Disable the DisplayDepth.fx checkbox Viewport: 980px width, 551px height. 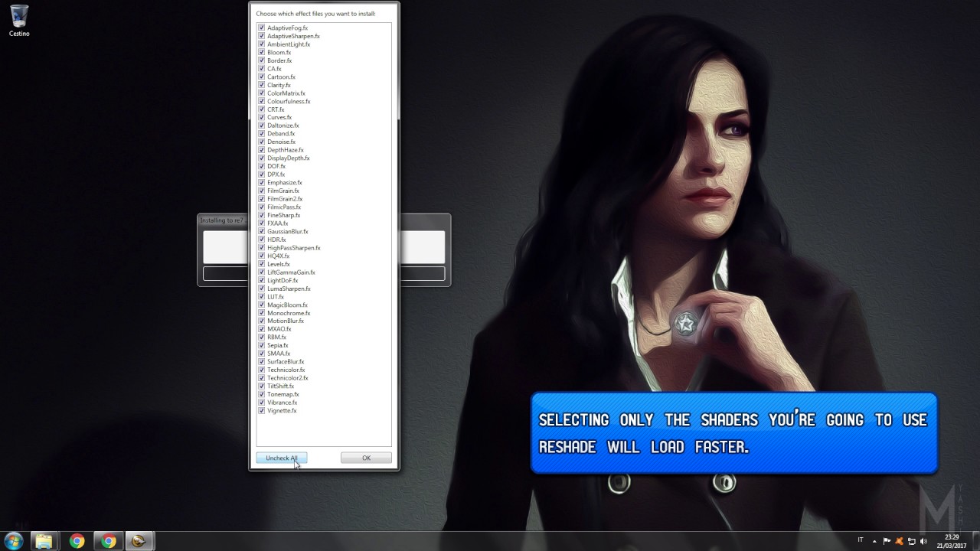(x=261, y=158)
